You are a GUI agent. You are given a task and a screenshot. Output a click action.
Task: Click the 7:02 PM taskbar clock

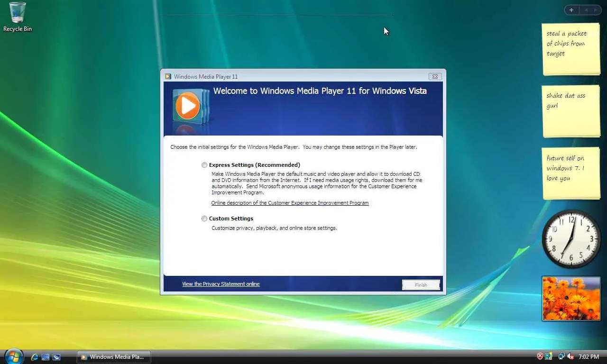pyautogui.click(x=589, y=356)
